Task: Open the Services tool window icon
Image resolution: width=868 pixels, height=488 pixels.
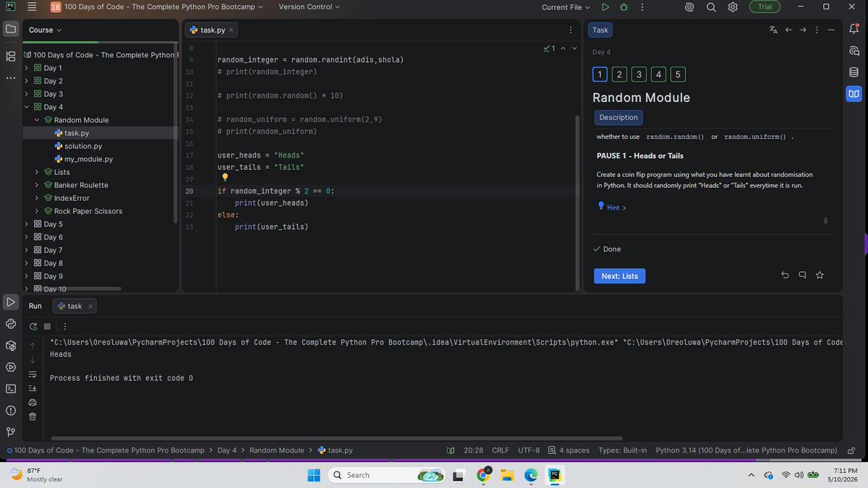Action: coord(11,367)
